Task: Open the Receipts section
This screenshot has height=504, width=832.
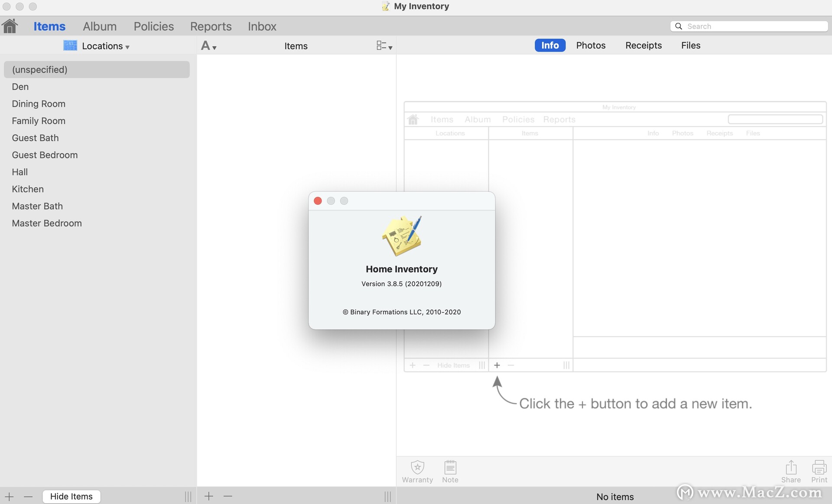Action: (643, 45)
